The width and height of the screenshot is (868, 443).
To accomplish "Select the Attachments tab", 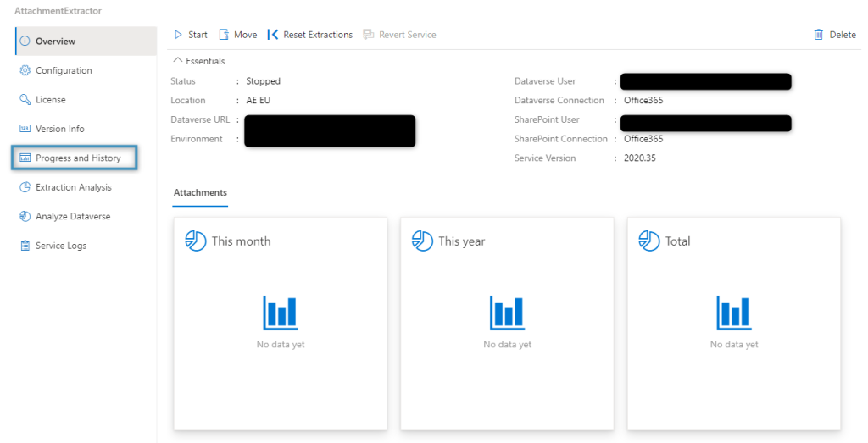I will pos(200,192).
